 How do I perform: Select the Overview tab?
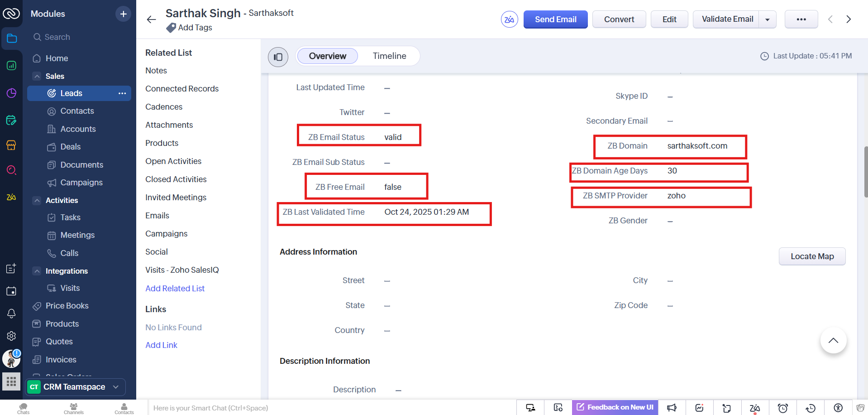click(327, 56)
